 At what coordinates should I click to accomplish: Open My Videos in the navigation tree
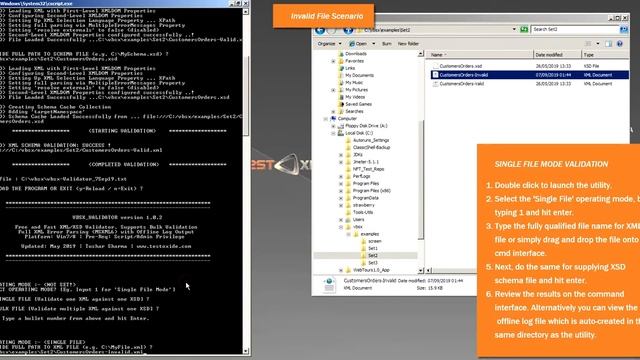355,97
